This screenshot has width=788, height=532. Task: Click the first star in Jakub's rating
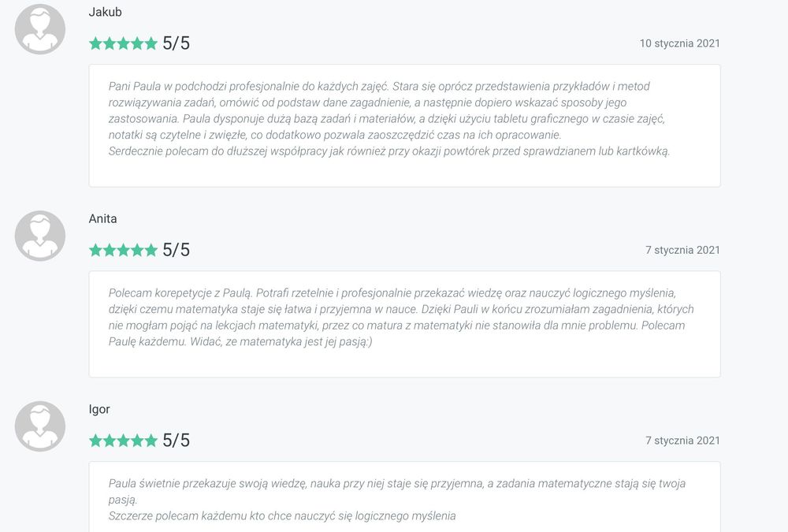point(96,43)
